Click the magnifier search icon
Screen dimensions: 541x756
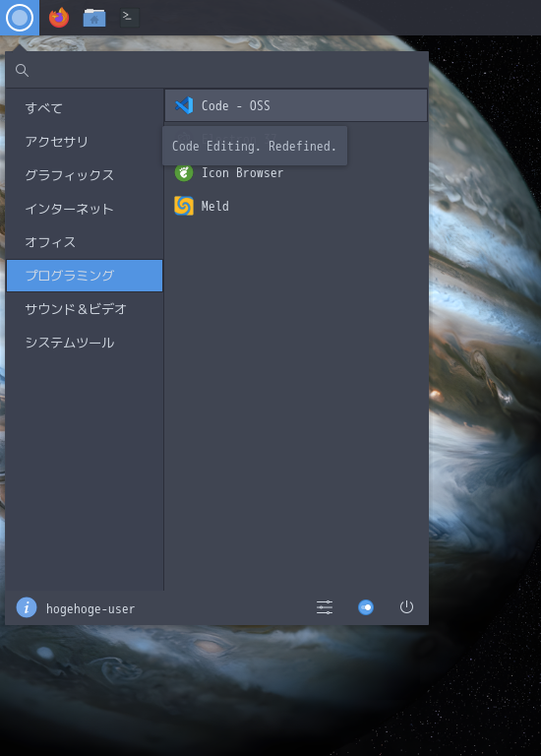point(23,71)
